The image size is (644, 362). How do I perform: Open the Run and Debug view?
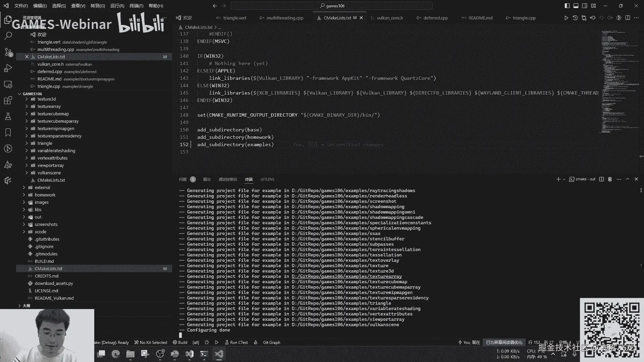pos(8,68)
